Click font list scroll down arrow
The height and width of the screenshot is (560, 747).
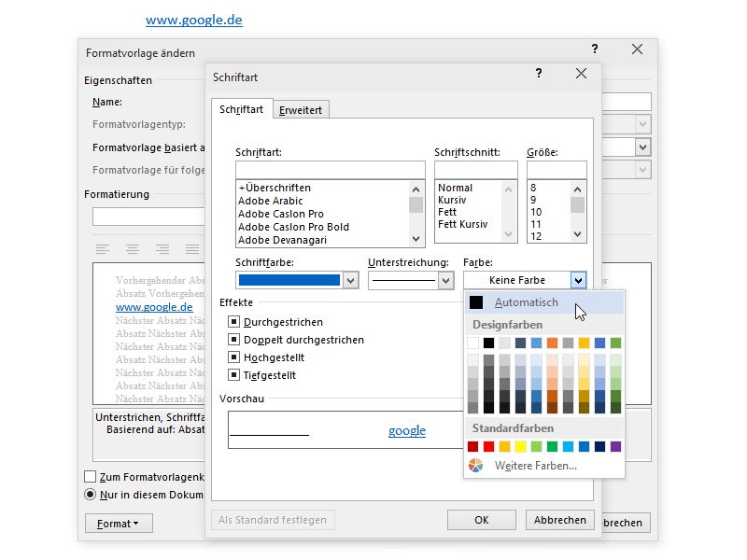click(x=416, y=239)
